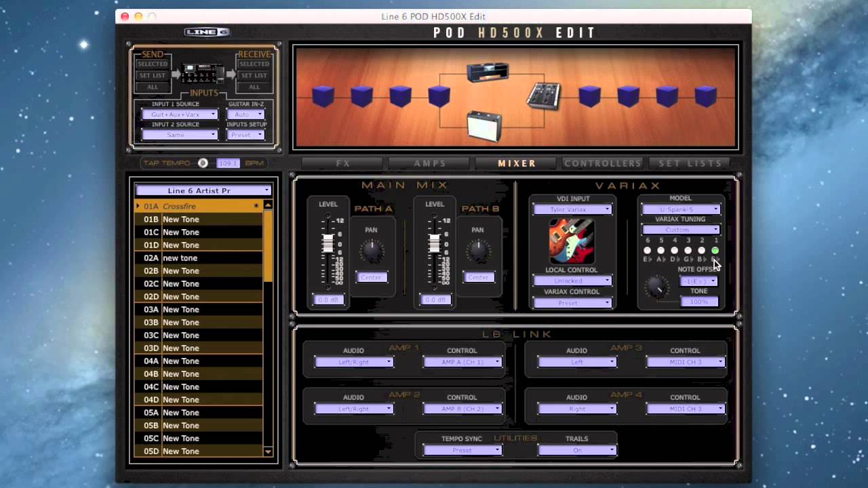Select the first blue FX block after the mixer
This screenshot has width=868, height=488.
(589, 96)
